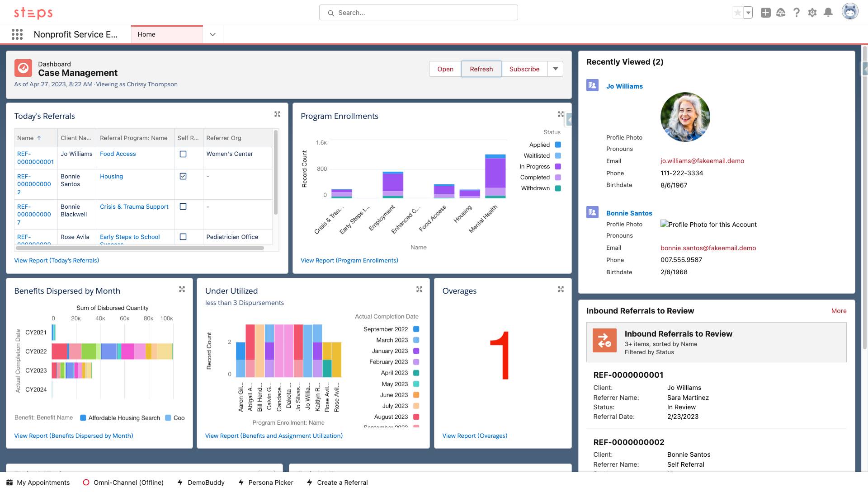Open the dashboard actions dropdown arrow
Viewport: 868px width, 492px height.
click(x=556, y=69)
